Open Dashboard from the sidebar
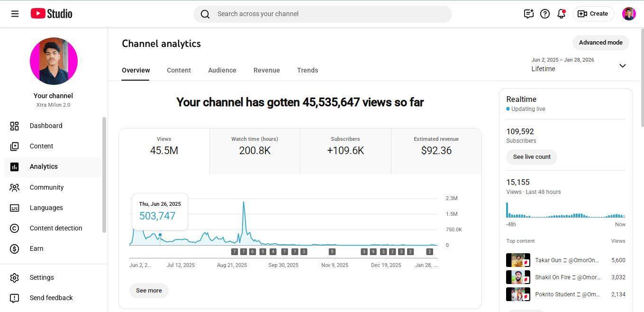The height and width of the screenshot is (312, 644). [45, 126]
